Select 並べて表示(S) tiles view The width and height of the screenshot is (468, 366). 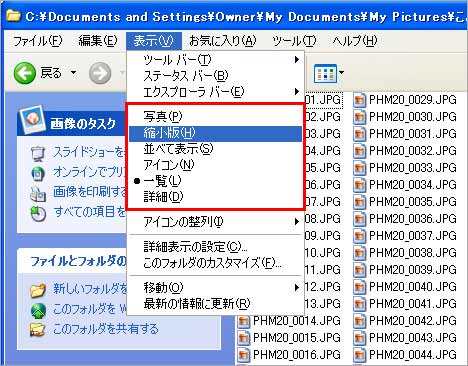(215, 149)
